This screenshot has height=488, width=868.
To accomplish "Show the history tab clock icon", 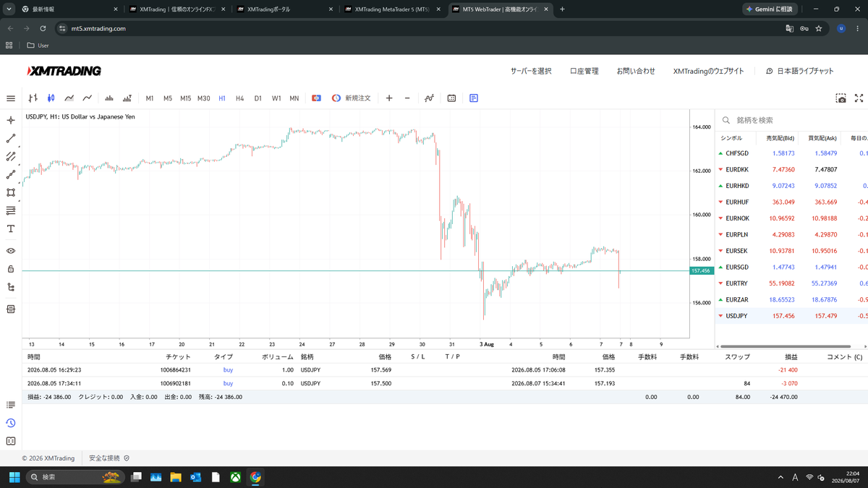I will (x=11, y=423).
